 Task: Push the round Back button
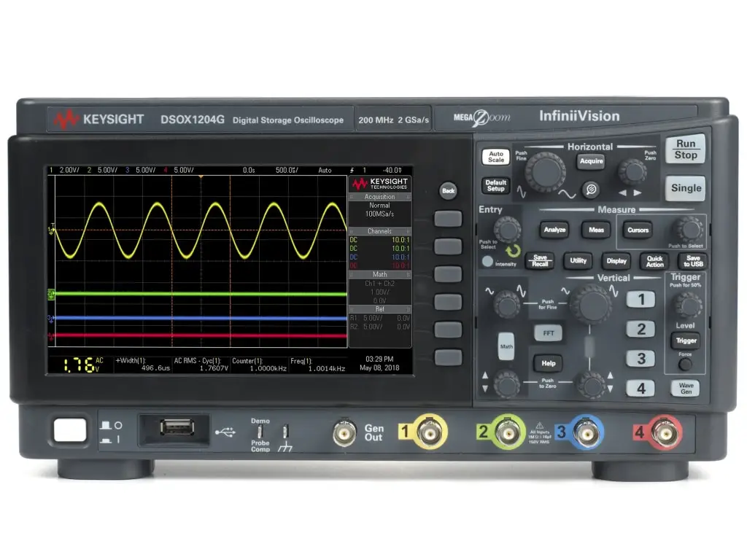pyautogui.click(x=448, y=190)
